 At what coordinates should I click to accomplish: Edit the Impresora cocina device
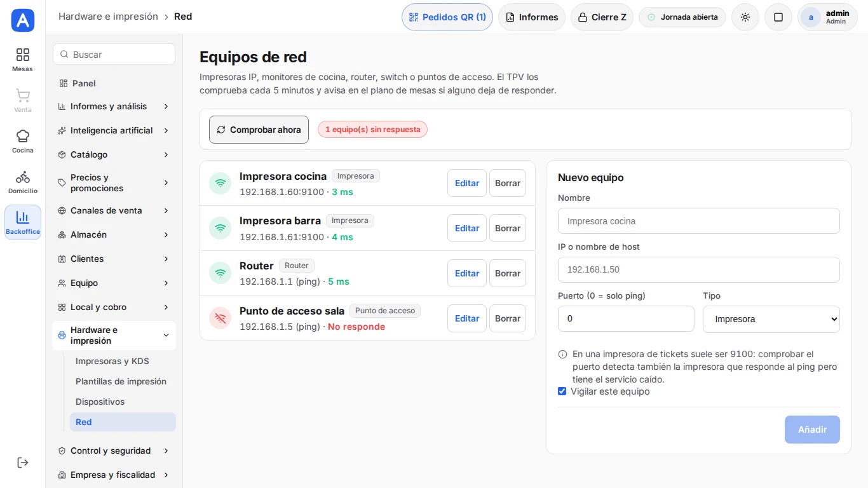[x=467, y=183]
